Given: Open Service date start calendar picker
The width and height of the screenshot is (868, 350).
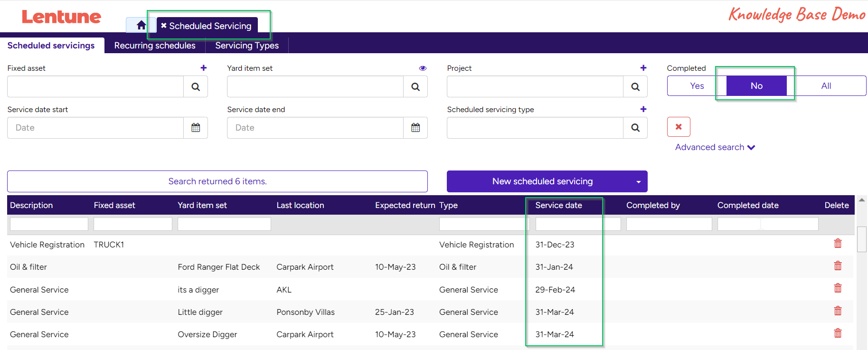Looking at the screenshot, I should click(196, 128).
